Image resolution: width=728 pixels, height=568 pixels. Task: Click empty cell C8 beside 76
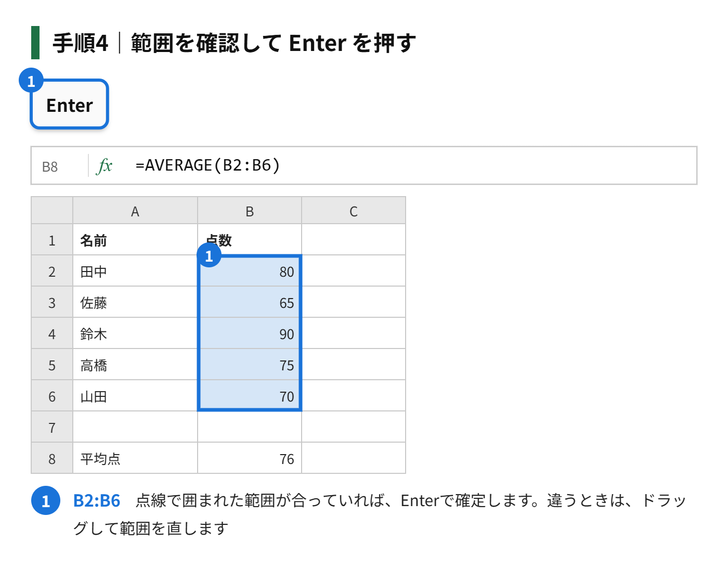[354, 458]
